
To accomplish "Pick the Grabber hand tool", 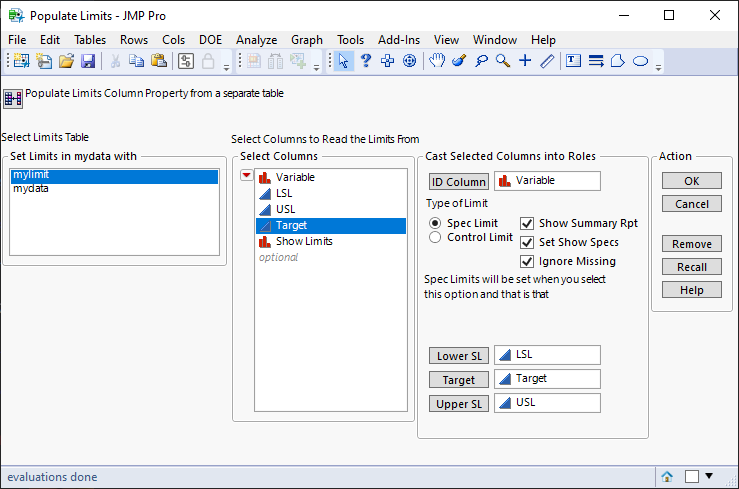I will coord(437,61).
